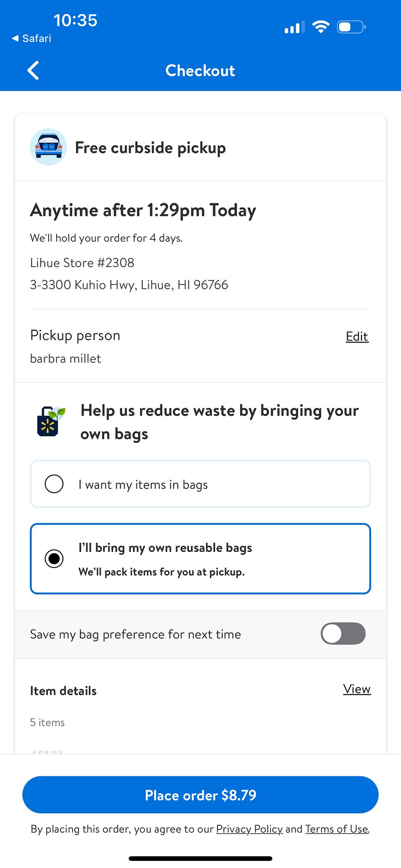Tap the battery indicator icon
The image size is (401, 868).
coord(352,27)
